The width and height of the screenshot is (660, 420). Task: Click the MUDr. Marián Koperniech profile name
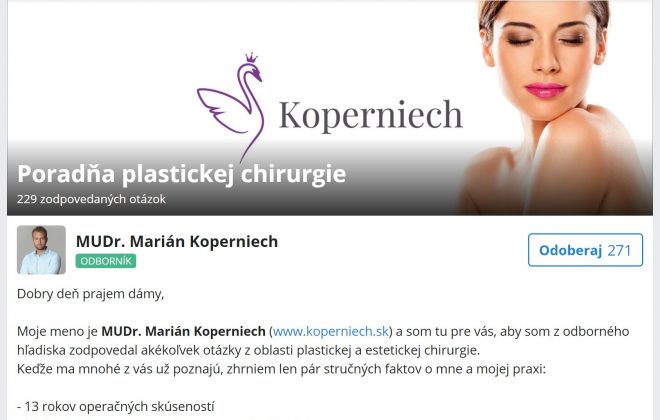(x=177, y=242)
